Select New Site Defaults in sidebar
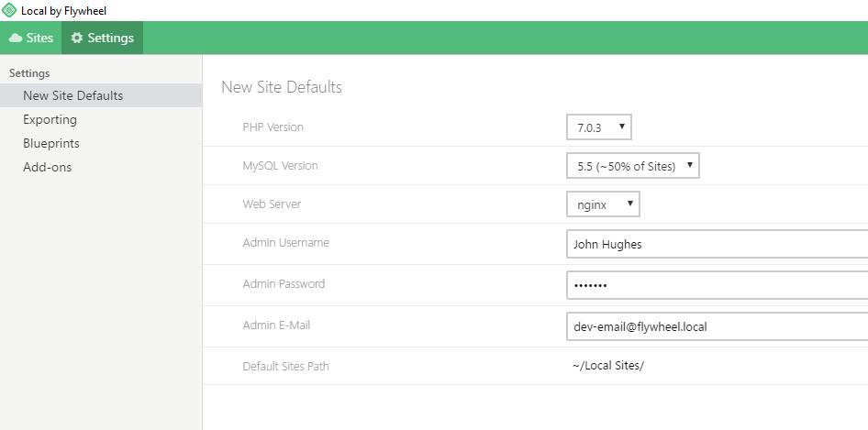The width and height of the screenshot is (868, 430). (x=73, y=95)
